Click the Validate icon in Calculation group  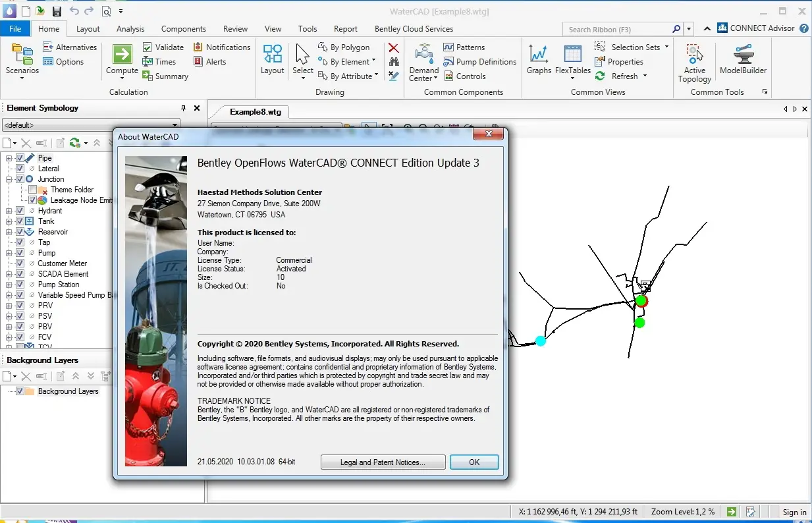(148, 47)
